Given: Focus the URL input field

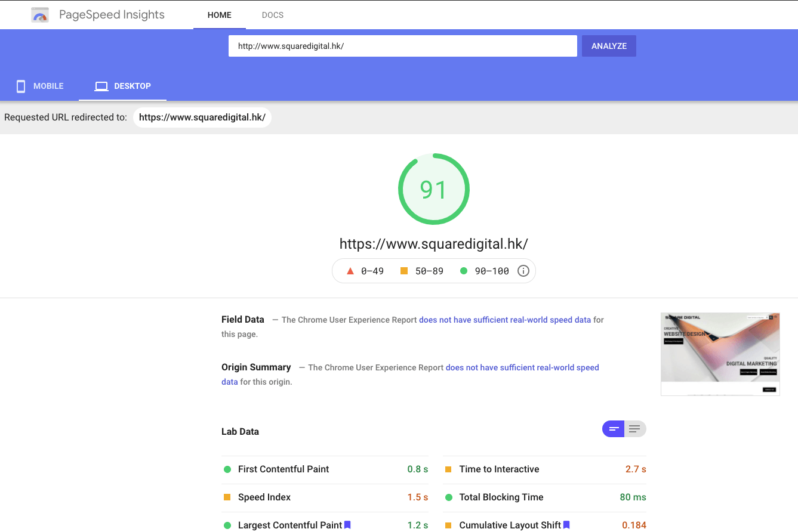Looking at the screenshot, I should [403, 46].
